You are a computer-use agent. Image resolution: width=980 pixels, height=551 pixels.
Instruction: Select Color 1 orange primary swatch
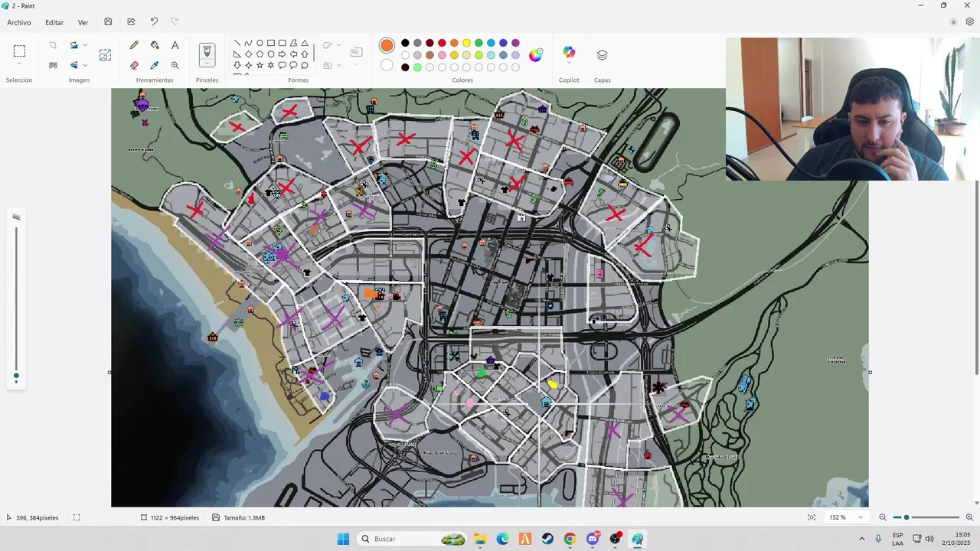click(387, 45)
